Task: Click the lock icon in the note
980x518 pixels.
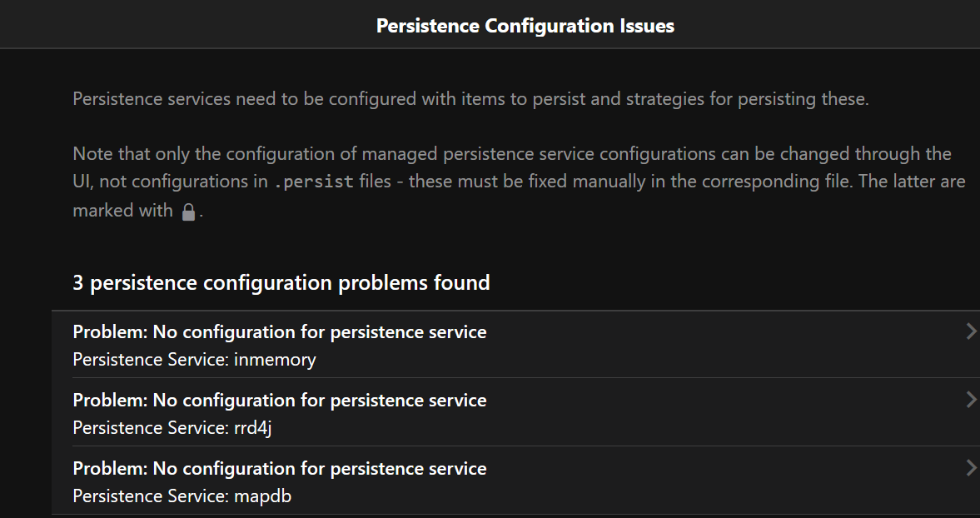Action: pyautogui.click(x=189, y=212)
